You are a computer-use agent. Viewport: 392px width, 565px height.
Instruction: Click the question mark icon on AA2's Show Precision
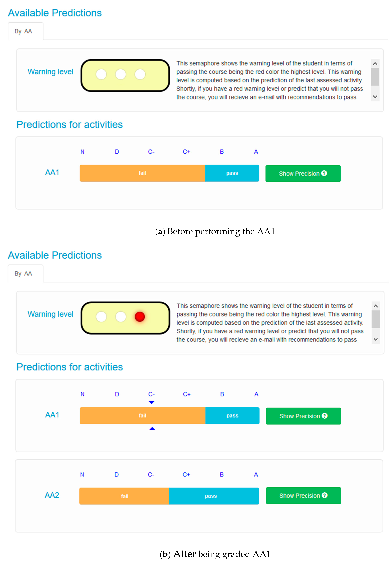point(325,495)
